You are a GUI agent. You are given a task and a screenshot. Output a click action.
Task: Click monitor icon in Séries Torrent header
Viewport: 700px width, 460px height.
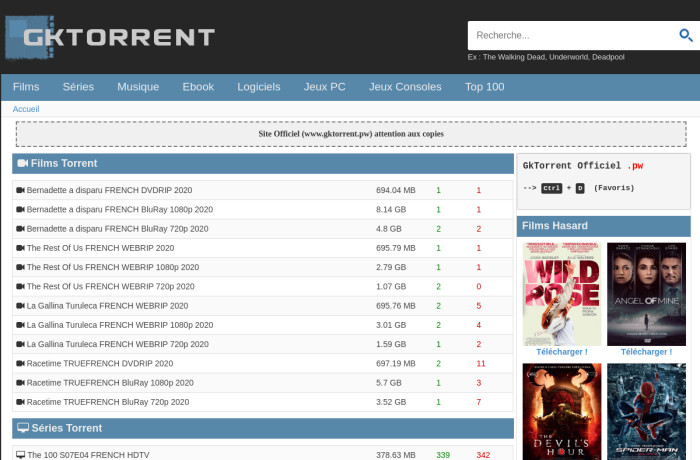pyautogui.click(x=23, y=428)
